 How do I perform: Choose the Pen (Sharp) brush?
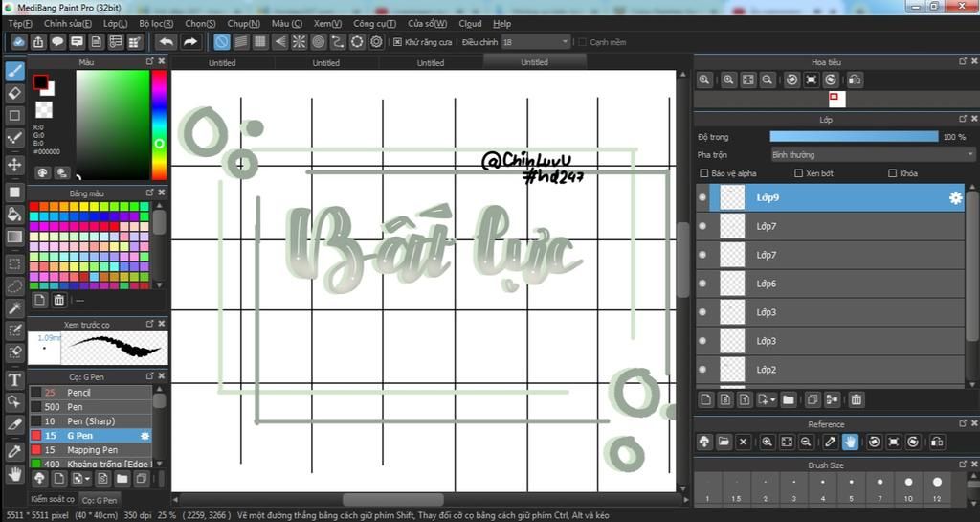click(91, 421)
